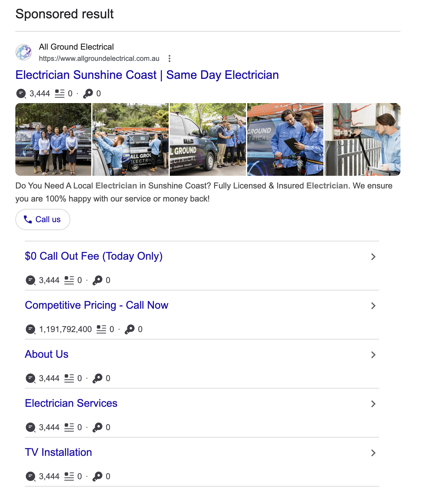Viewport: 427px width, 504px height.
Task: Expand the About Us sitelink chevron
Action: 373,354
